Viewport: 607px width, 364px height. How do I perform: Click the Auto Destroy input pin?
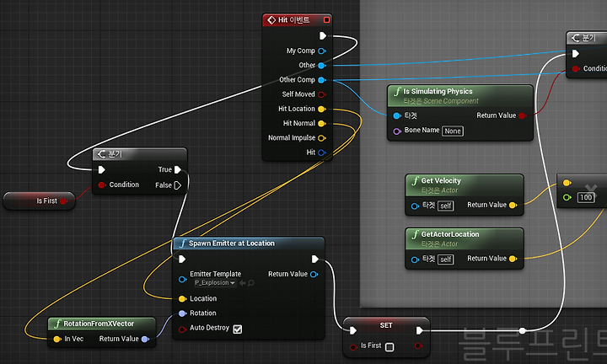pos(182,329)
